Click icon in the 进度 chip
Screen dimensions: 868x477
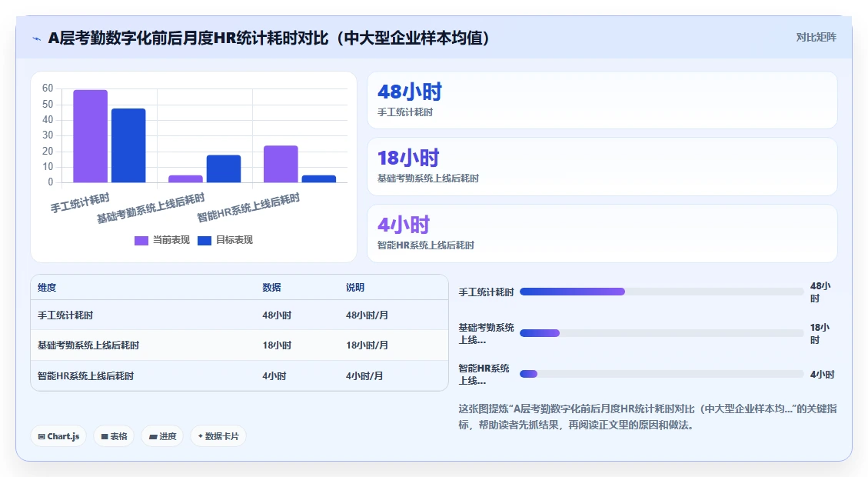[x=153, y=436]
